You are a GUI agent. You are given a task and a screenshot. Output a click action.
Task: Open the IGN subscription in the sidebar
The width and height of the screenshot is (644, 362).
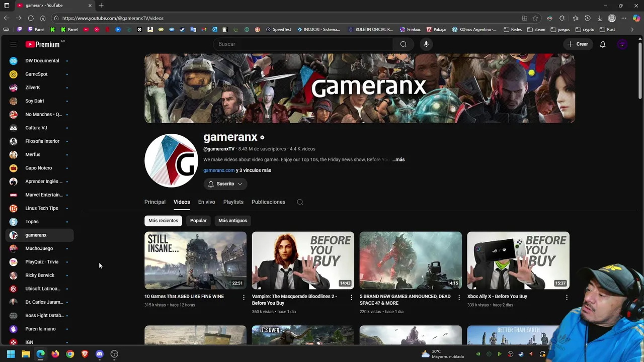[x=40, y=342]
